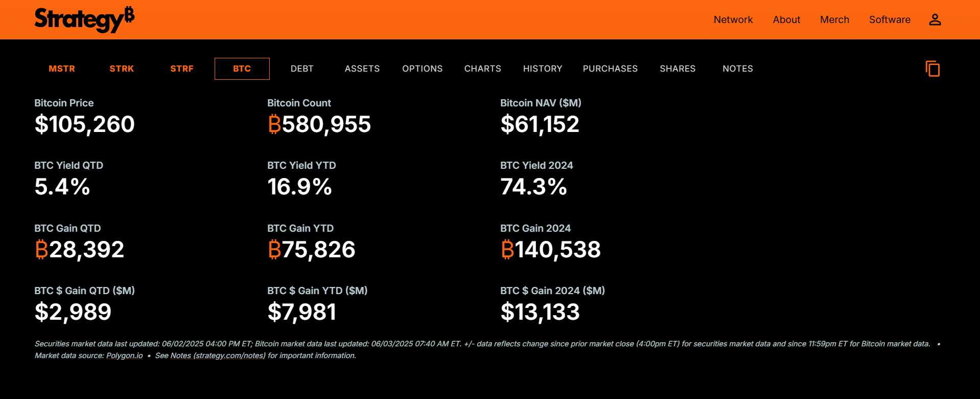The image size is (980, 399).
Task: Go to the DEBT tab
Action: tap(302, 69)
